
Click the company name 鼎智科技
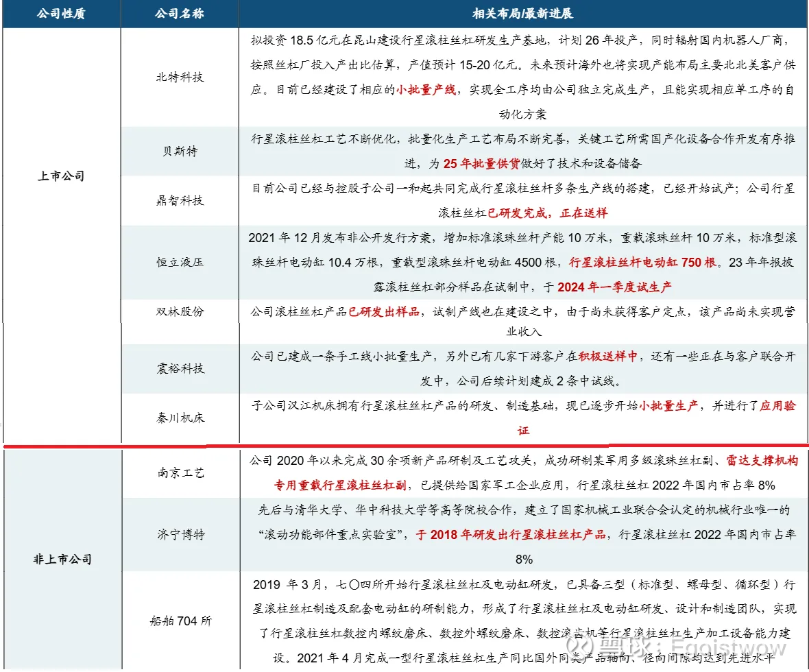[180, 200]
